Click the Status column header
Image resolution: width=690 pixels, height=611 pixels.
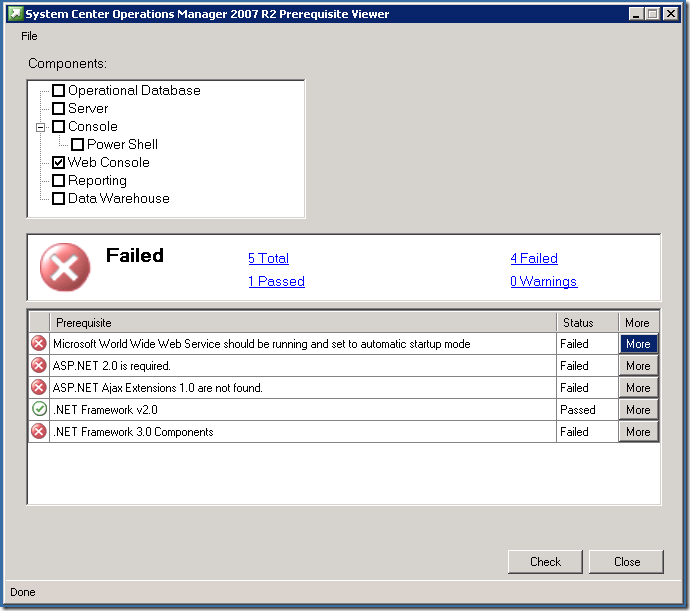click(x=587, y=323)
